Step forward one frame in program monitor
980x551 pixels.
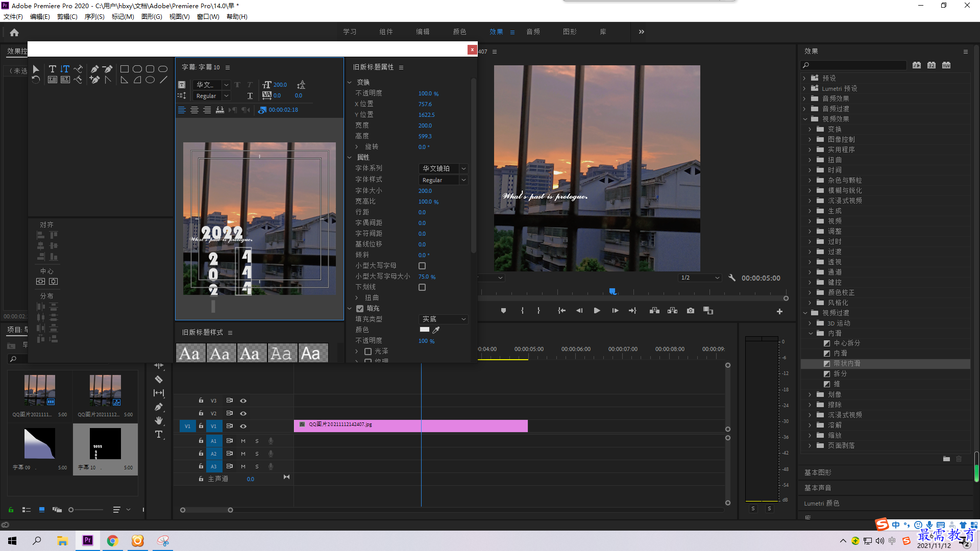click(x=615, y=311)
